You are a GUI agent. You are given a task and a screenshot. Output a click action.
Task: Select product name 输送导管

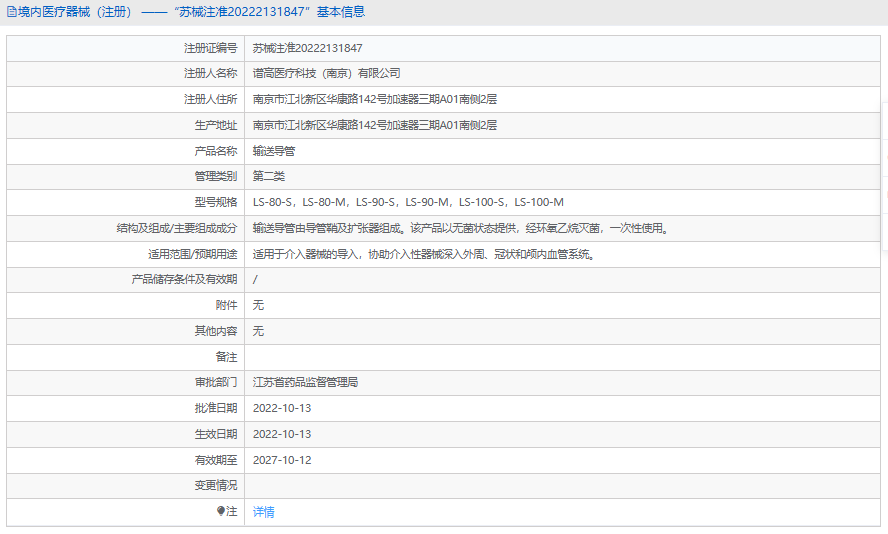click(274, 151)
